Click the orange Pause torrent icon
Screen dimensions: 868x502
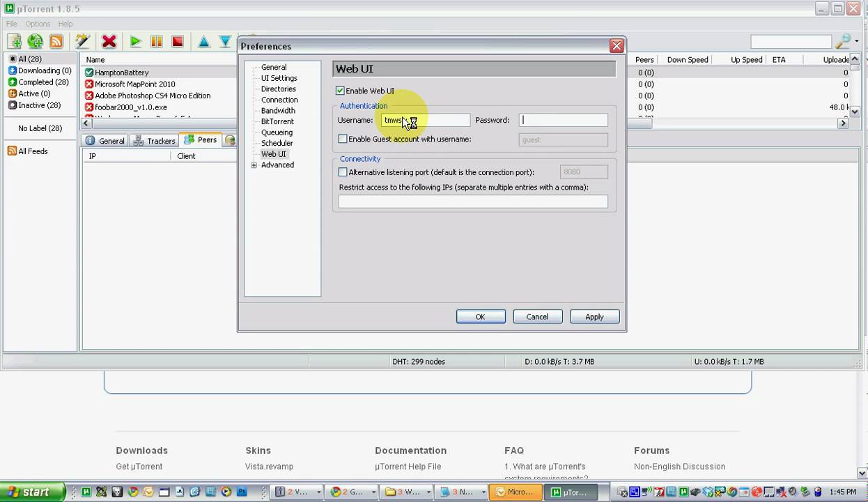tap(156, 42)
